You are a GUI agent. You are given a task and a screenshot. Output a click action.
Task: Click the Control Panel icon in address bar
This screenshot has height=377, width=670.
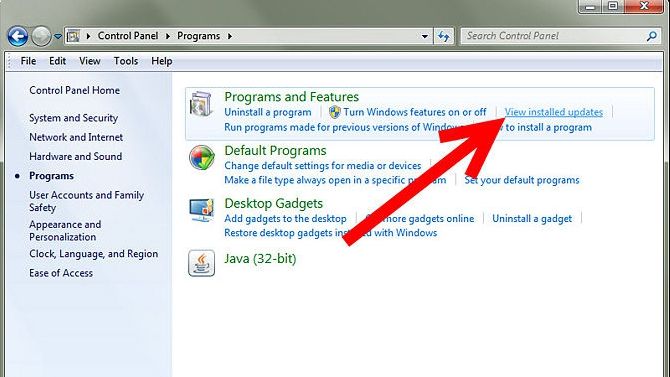73,36
